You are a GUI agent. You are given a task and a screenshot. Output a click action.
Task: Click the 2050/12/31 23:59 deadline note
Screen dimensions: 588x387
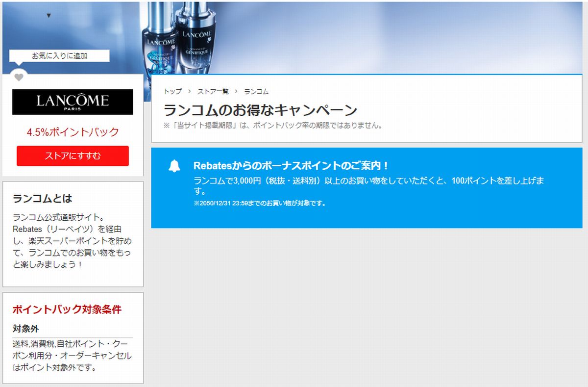tap(260, 203)
